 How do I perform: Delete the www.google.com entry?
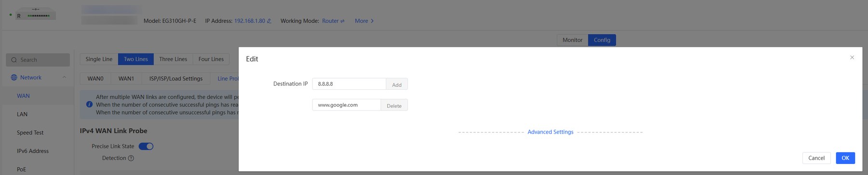(394, 106)
